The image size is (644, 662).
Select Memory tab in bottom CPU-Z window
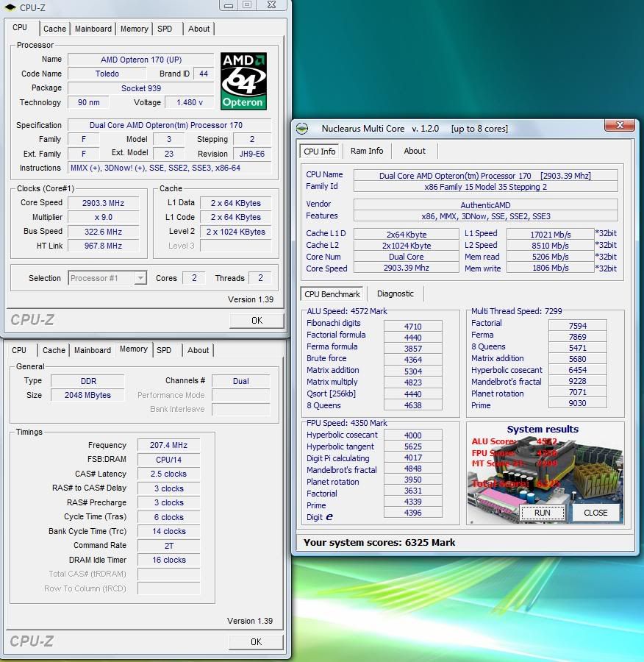coord(133,349)
